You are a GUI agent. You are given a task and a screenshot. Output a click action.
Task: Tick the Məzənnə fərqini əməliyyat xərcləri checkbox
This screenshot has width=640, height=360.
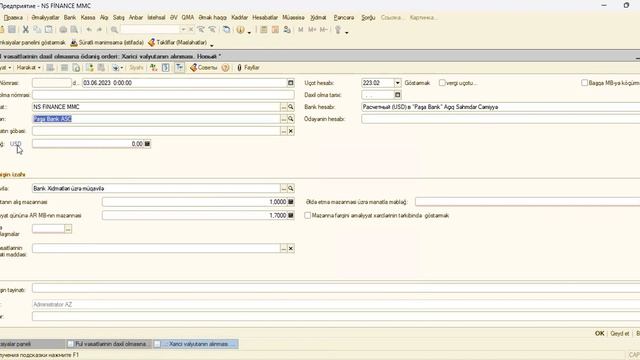click(307, 215)
